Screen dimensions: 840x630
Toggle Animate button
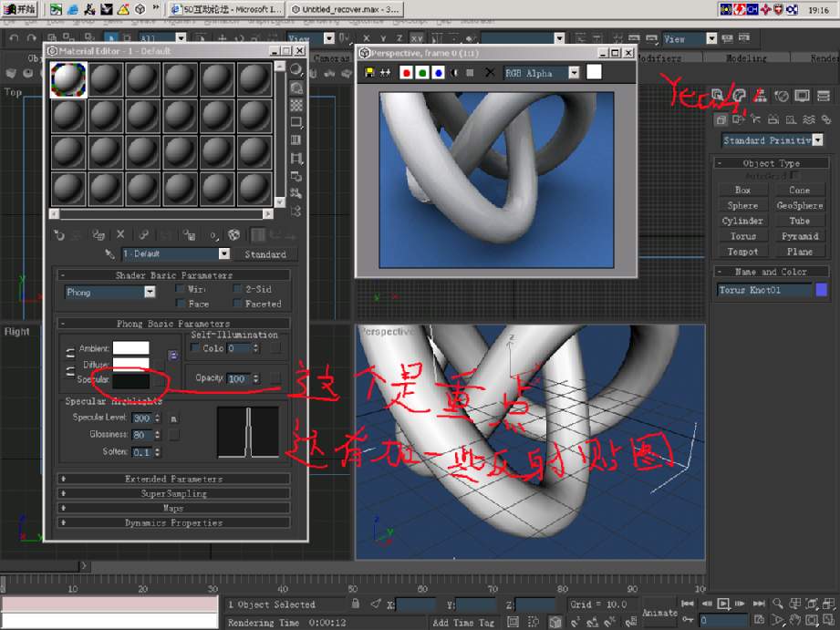(x=660, y=613)
